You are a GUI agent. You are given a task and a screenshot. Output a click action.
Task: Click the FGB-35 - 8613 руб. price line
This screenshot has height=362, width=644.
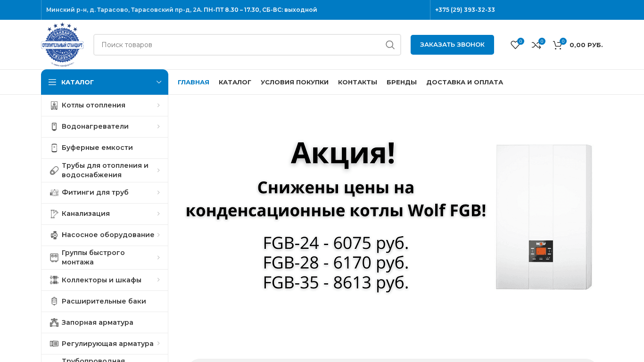pos(336,282)
